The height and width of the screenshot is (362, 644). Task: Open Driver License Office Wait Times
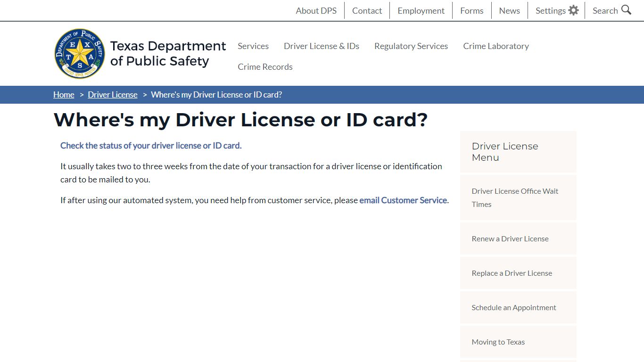coord(518,197)
